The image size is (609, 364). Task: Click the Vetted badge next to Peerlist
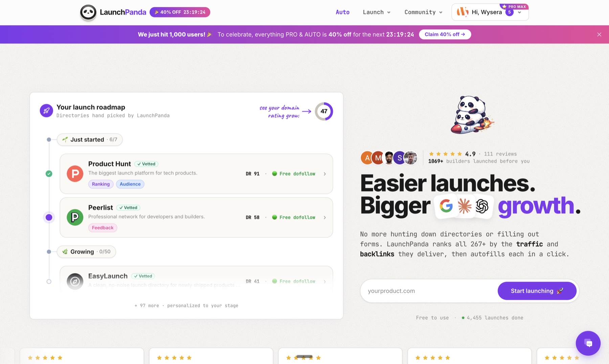point(128,208)
